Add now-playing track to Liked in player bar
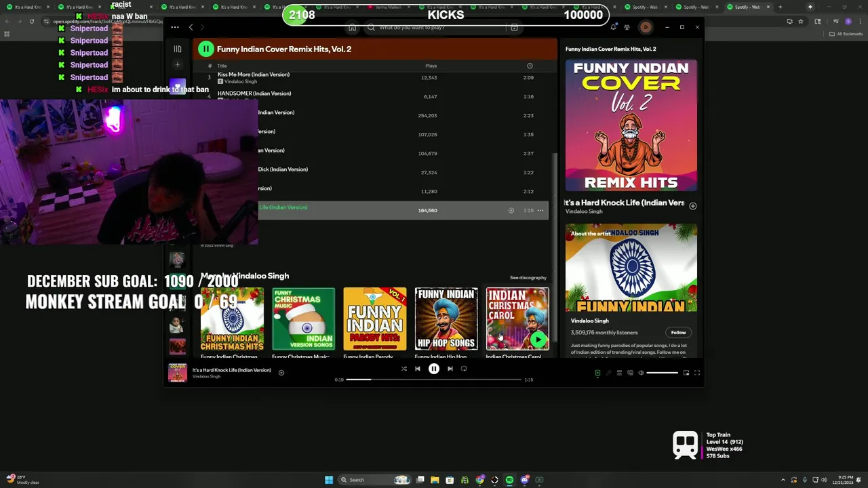 click(281, 372)
